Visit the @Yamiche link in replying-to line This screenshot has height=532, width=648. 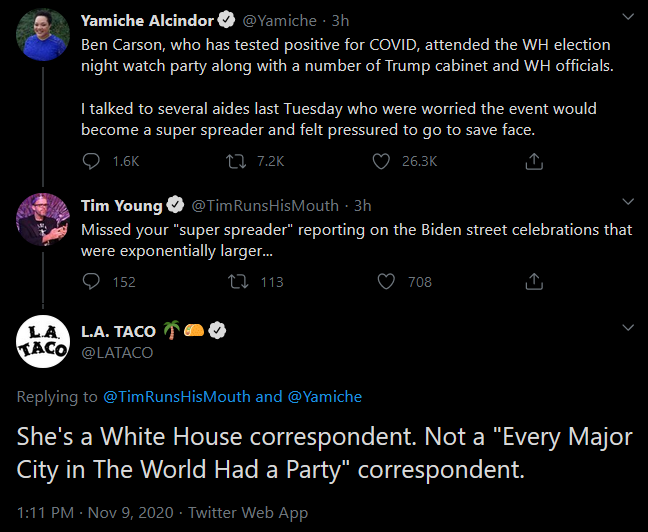point(324,397)
